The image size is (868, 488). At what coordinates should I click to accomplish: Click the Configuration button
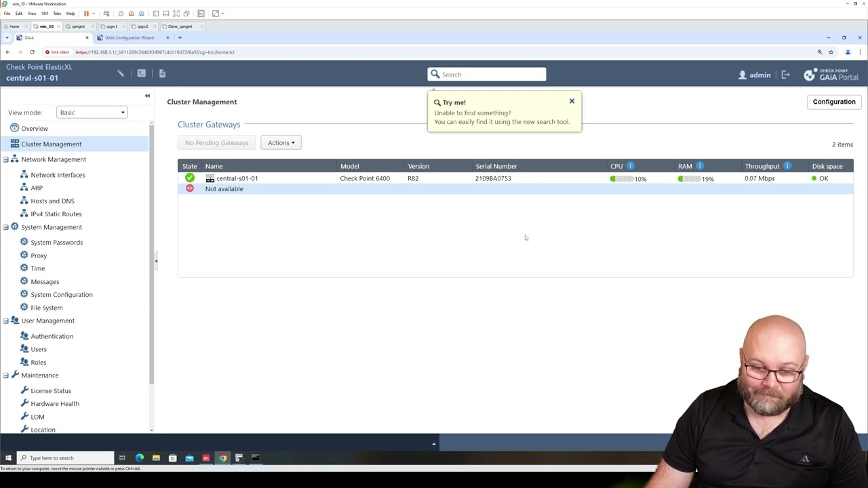tap(834, 102)
